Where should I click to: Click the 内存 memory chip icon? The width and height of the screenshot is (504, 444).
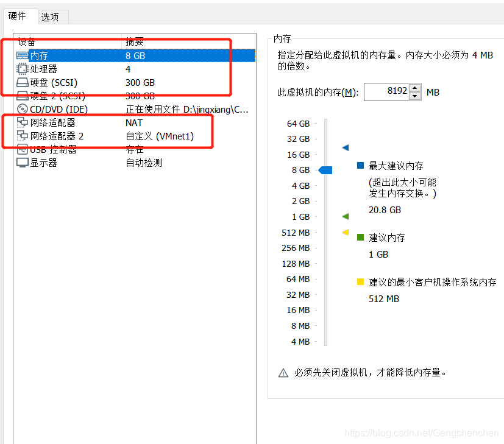tap(22, 55)
